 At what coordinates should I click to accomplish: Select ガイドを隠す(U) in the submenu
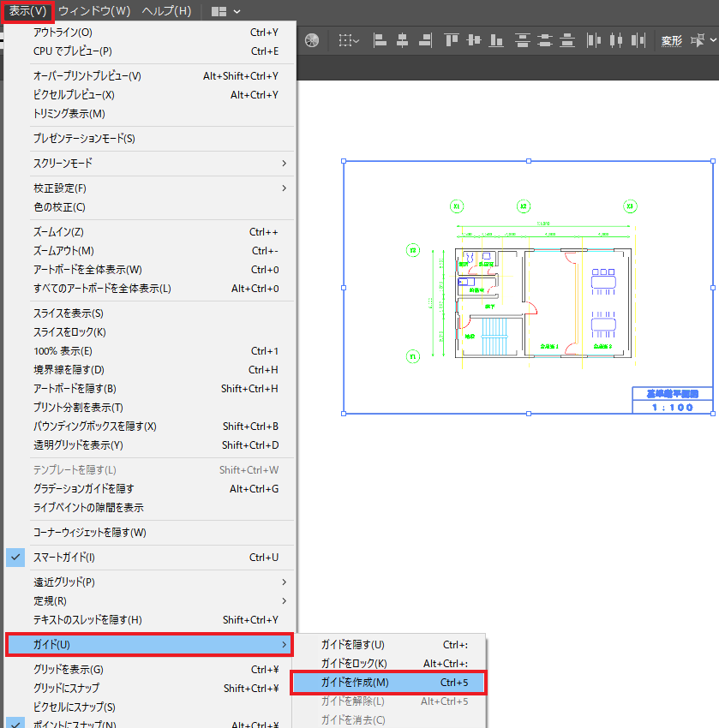(389, 644)
